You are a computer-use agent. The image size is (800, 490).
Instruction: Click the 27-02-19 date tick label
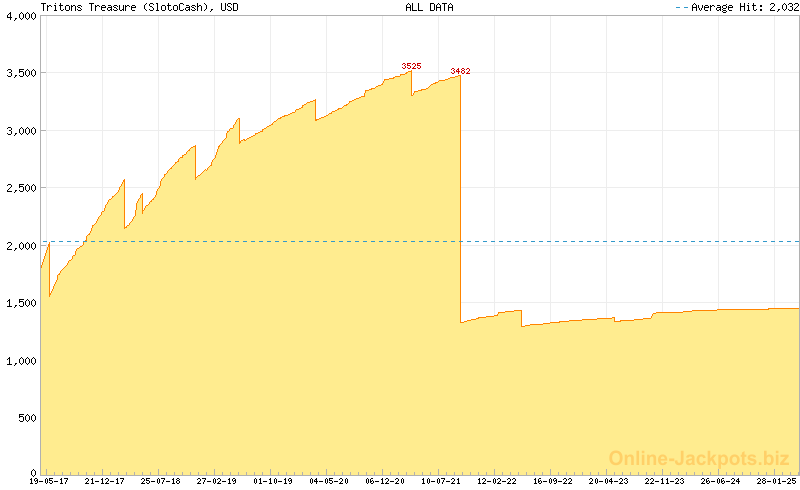pos(216,481)
